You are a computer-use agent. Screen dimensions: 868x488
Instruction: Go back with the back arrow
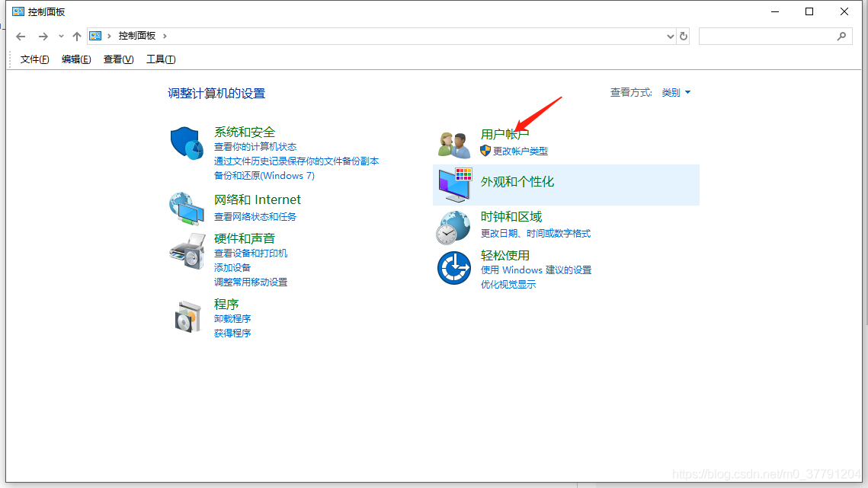tap(21, 37)
